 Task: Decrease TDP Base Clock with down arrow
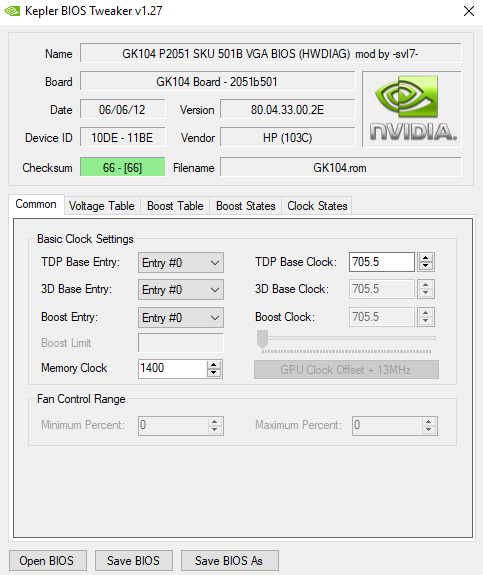pos(425,266)
